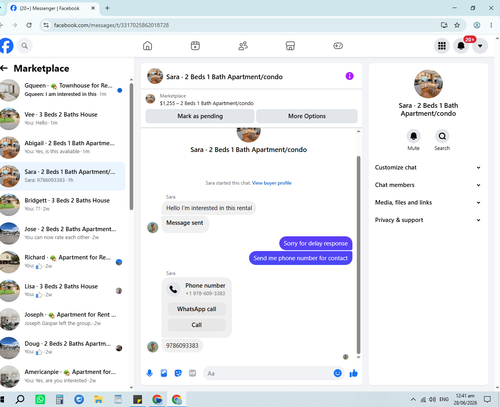Open WhatsApp from the taskbar

point(40,399)
